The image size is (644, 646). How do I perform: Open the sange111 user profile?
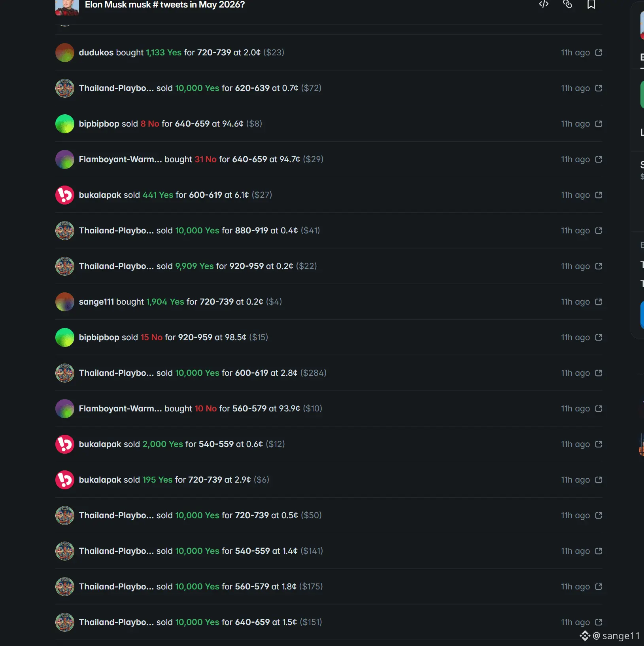(96, 302)
